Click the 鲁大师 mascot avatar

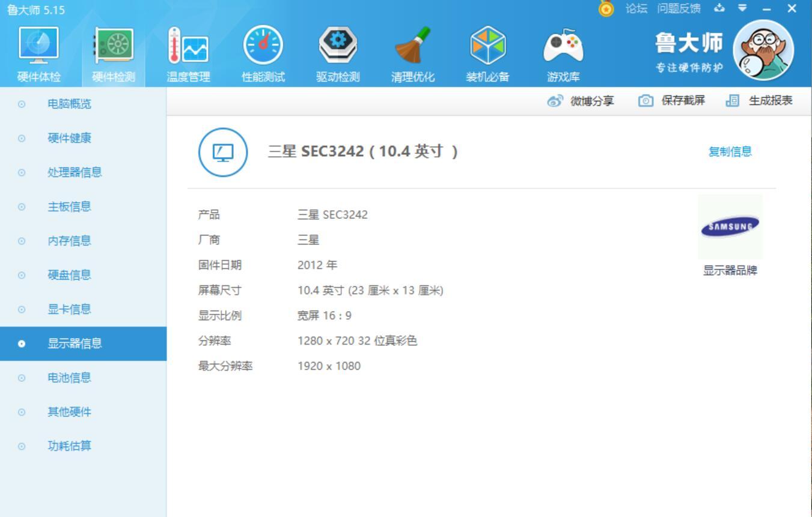click(x=763, y=49)
